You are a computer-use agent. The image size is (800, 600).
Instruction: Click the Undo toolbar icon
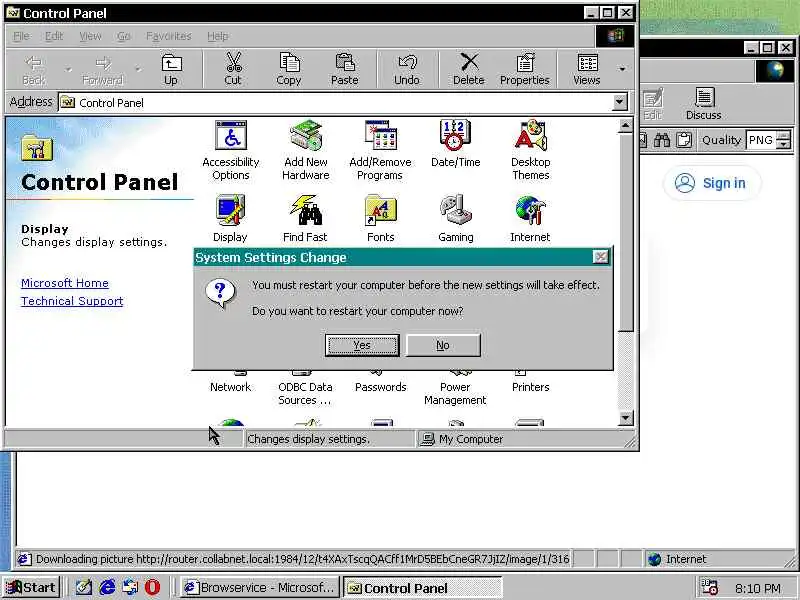407,69
